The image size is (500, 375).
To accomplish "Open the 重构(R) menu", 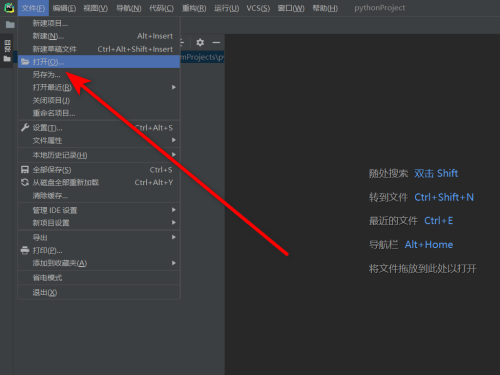I will tap(194, 8).
